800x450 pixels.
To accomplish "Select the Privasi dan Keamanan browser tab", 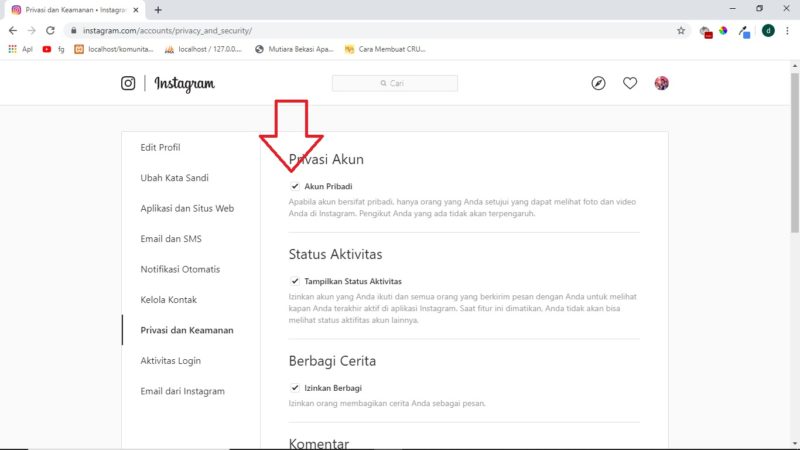I will coord(73,10).
